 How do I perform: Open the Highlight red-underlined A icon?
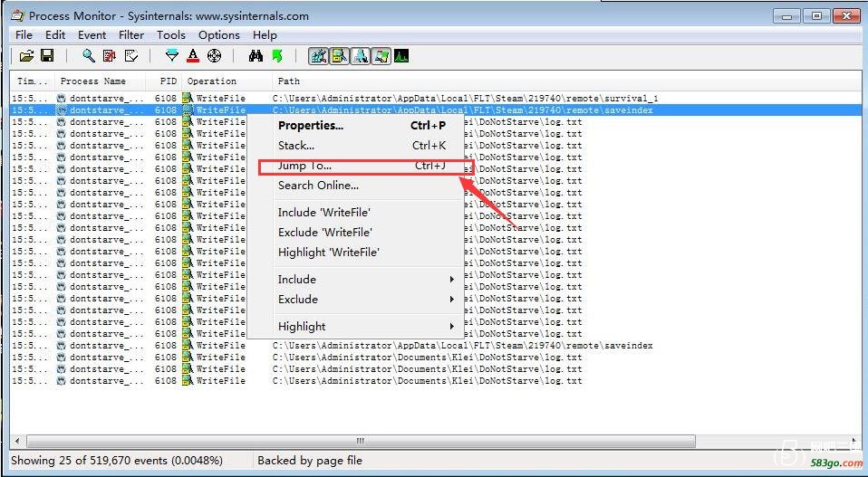click(193, 56)
